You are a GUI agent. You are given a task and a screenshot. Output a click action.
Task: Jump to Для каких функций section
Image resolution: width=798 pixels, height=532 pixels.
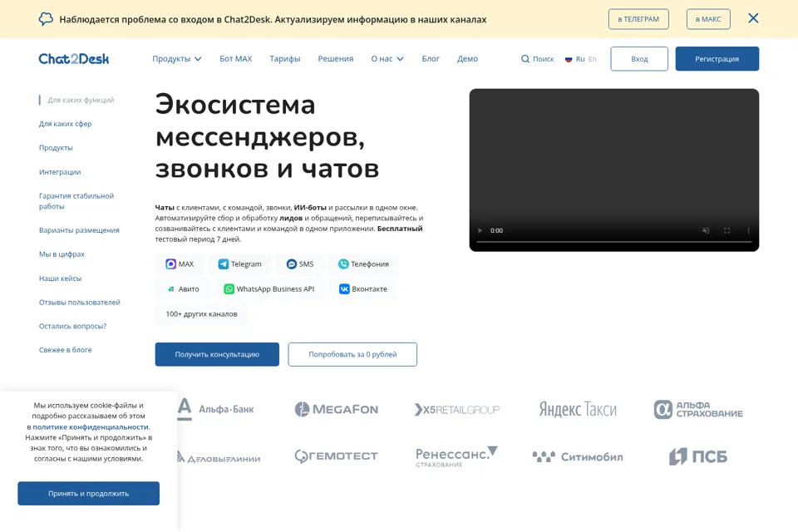[x=81, y=101]
